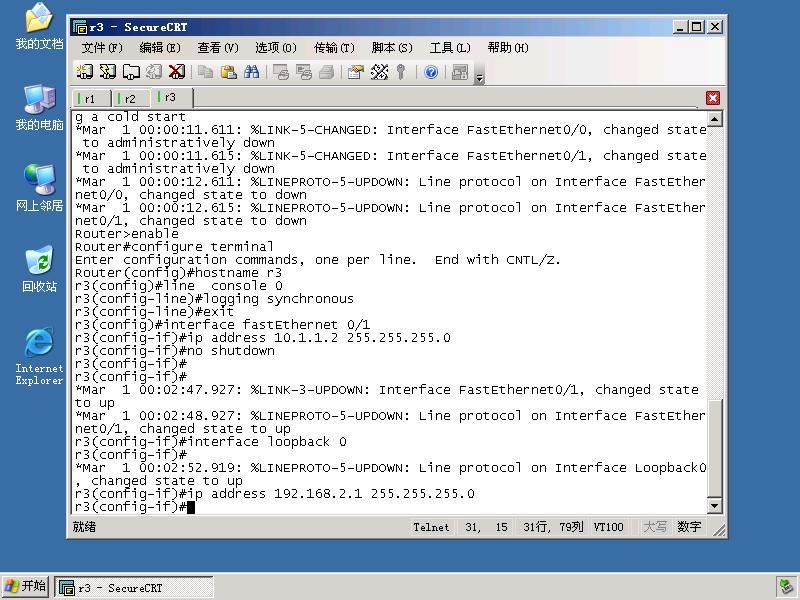800x600 pixels.
Task: Click the gray printer icon
Action: 327,72
